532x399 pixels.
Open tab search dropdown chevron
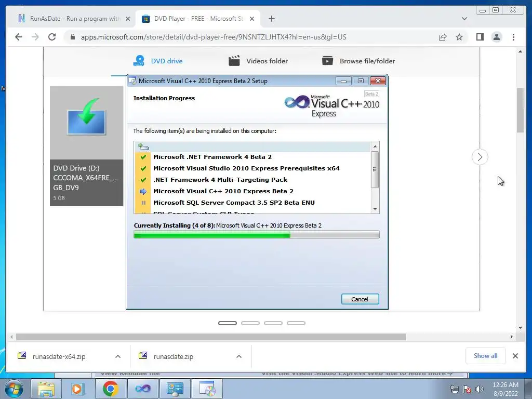pyautogui.click(x=464, y=19)
